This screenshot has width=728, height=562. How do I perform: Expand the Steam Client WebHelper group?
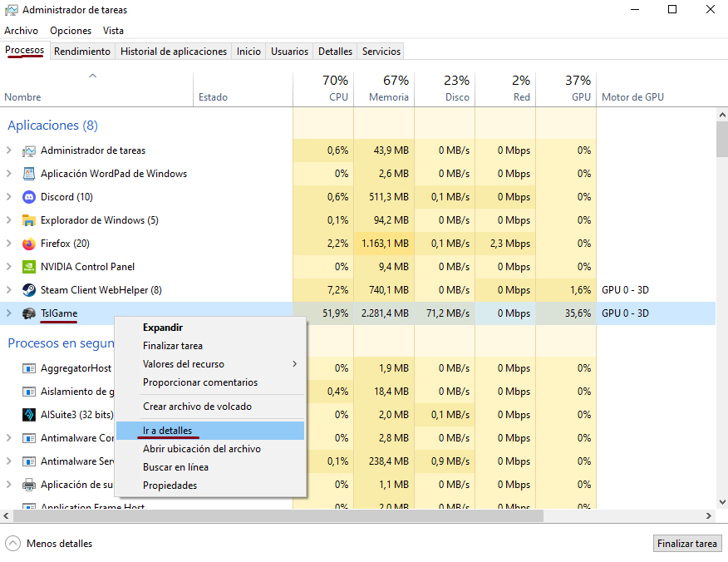coord(9,290)
